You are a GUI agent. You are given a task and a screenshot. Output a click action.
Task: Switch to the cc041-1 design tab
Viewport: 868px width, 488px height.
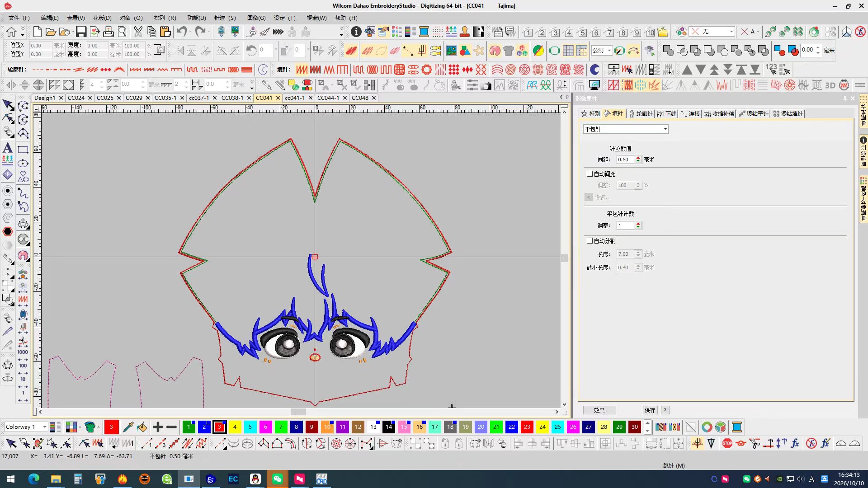(x=295, y=98)
